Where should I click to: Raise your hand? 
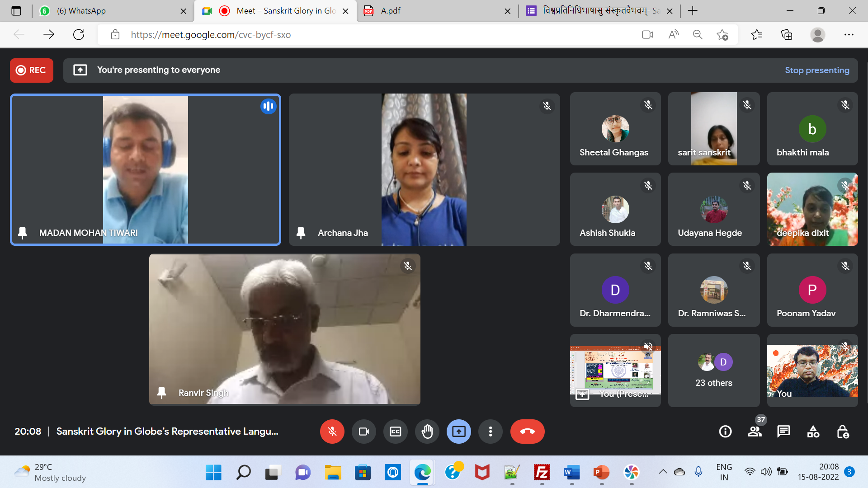click(427, 432)
